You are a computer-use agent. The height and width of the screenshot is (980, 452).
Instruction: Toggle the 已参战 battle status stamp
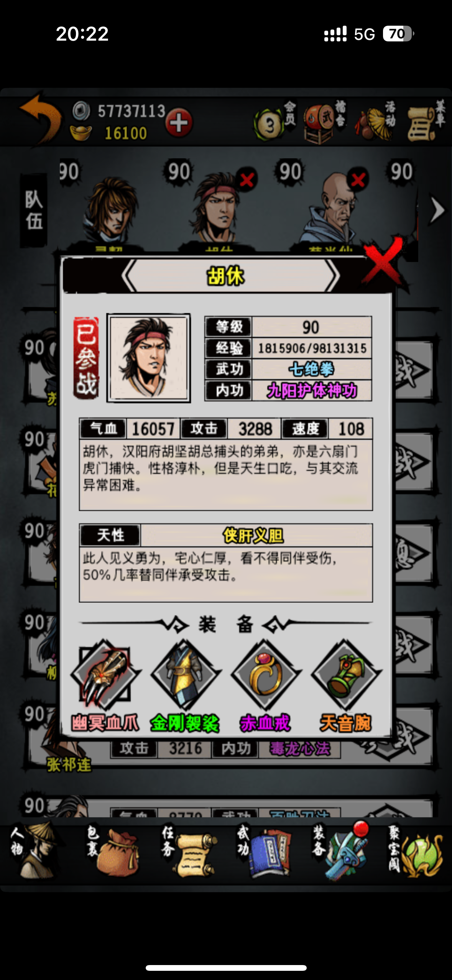(86, 358)
